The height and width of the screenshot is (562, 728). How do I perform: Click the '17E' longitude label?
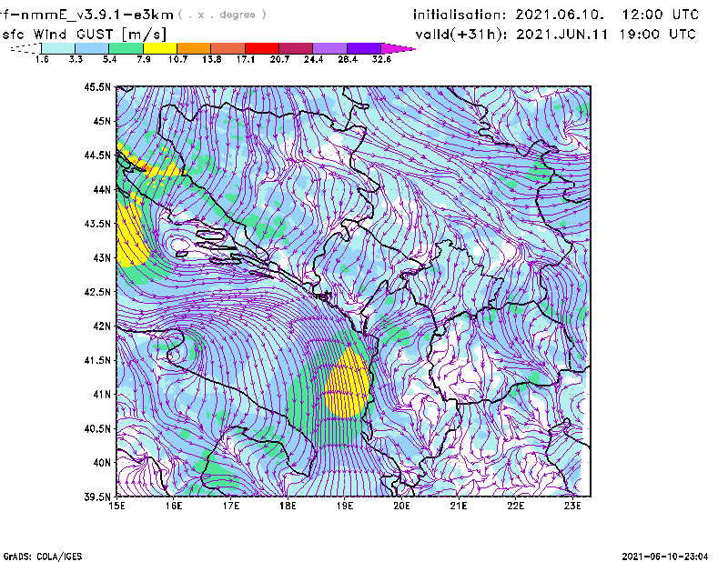tap(231, 506)
